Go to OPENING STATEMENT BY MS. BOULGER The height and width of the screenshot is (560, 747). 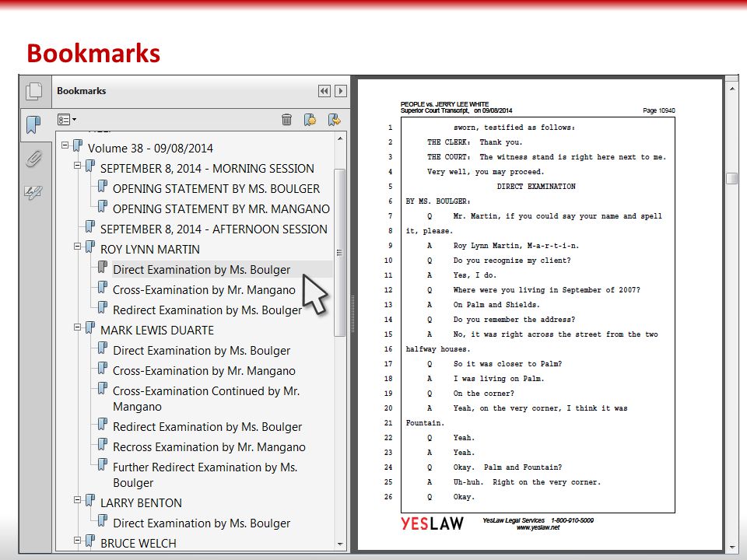(x=216, y=188)
